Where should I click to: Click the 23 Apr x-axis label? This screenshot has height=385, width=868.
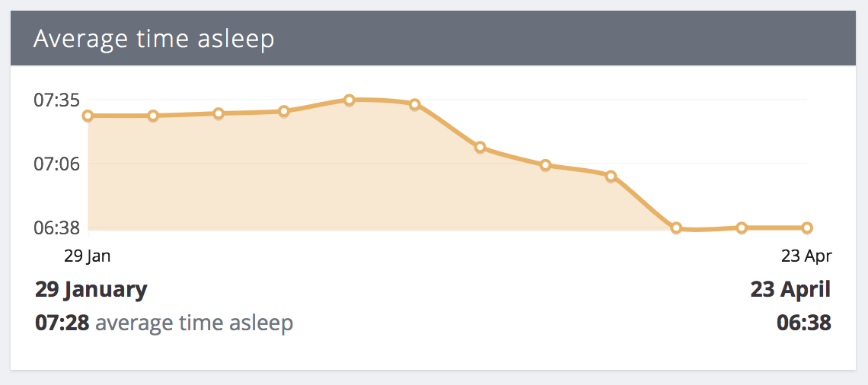(x=806, y=256)
